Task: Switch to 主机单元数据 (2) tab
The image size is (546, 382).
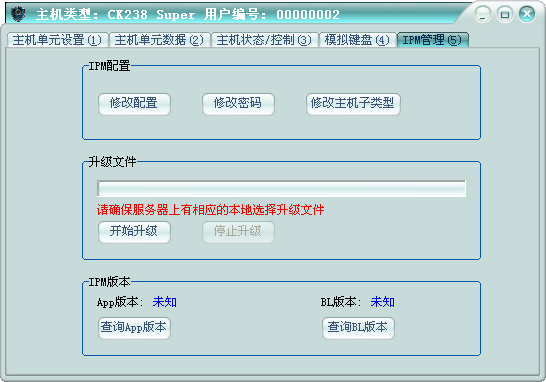Action: point(159,40)
